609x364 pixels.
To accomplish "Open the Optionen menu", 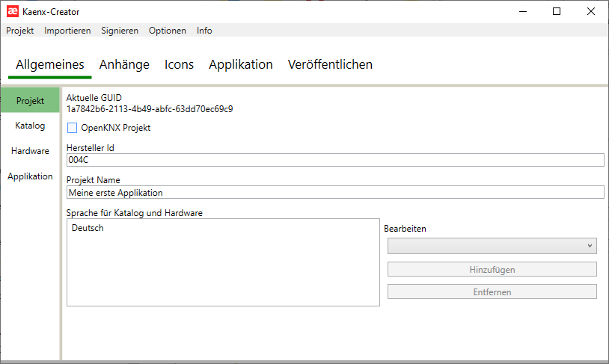I will pos(168,31).
